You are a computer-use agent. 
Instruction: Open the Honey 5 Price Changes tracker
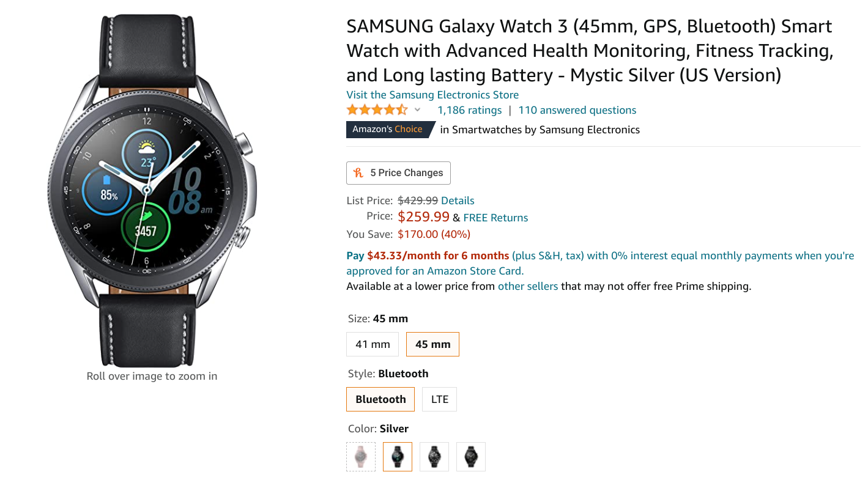pyautogui.click(x=398, y=173)
